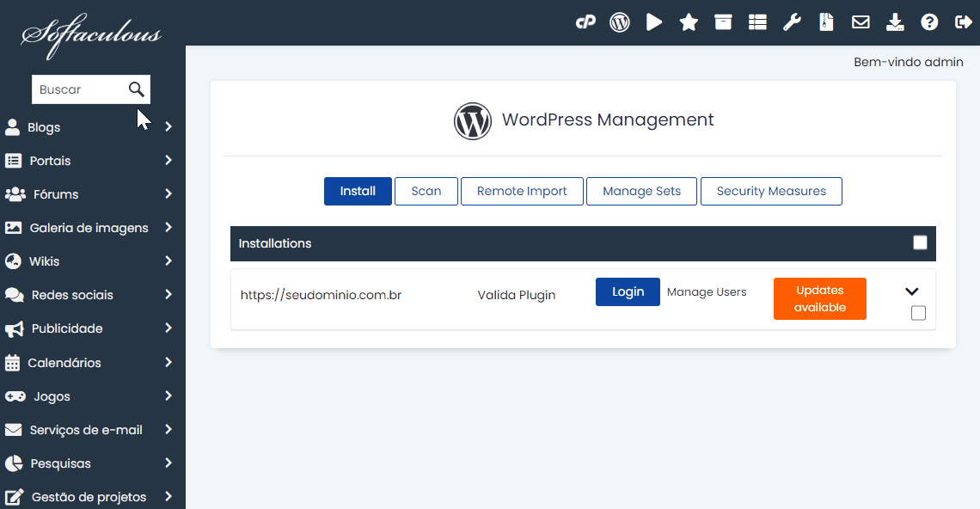Open demos with the play icon

pos(653,22)
